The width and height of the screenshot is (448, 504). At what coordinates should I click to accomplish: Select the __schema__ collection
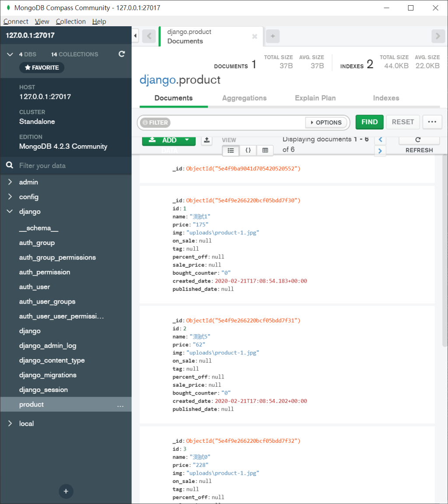[39, 228]
